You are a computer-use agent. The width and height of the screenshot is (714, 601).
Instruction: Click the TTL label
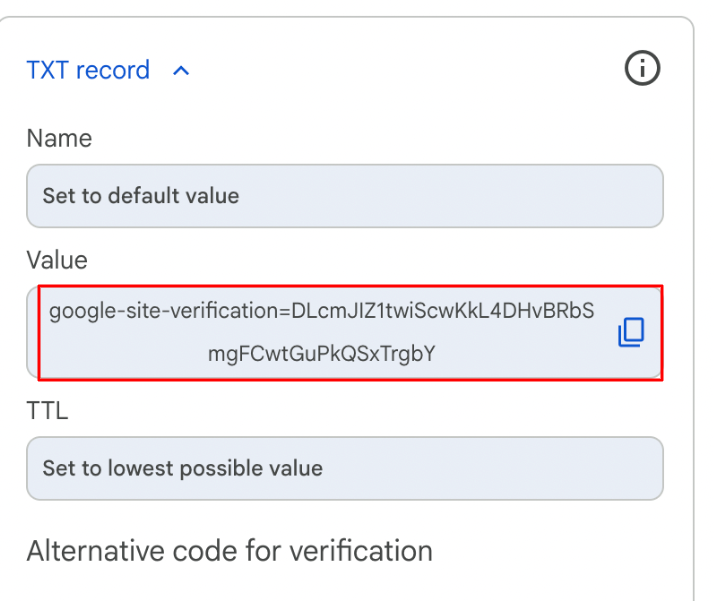pyautogui.click(x=47, y=410)
